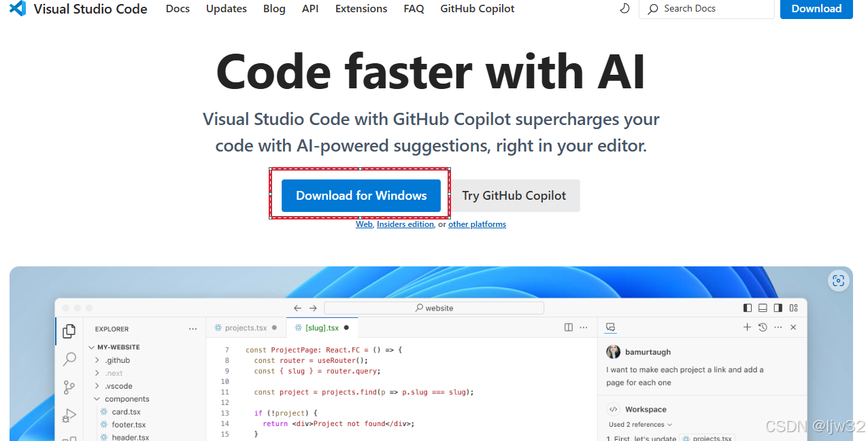Open the Blog menu item
The image size is (868, 441).
click(274, 9)
